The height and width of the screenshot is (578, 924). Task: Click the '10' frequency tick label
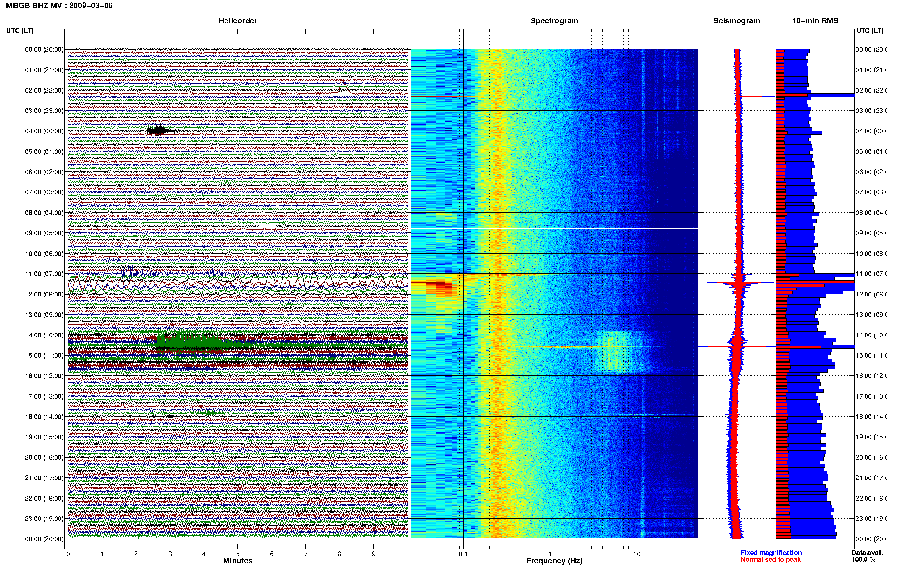(x=637, y=554)
